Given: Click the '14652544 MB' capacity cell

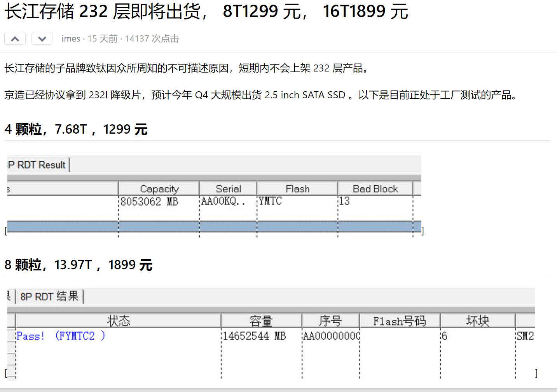Looking at the screenshot, I should (254, 336).
